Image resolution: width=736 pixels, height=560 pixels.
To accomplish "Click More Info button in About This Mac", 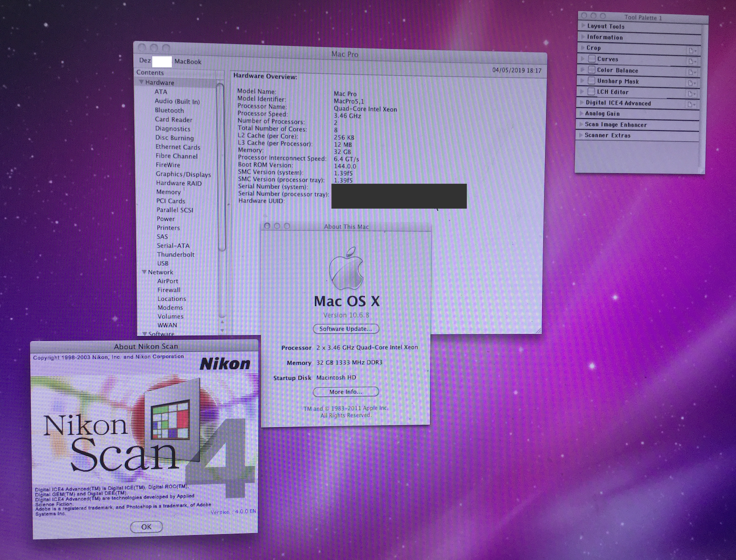I will point(346,392).
